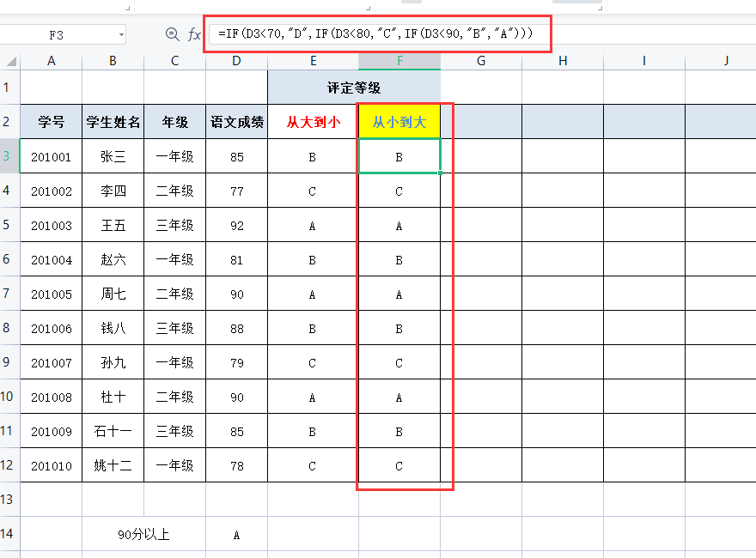The image size is (756, 558).
Task: Select column G header
Action: click(481, 61)
